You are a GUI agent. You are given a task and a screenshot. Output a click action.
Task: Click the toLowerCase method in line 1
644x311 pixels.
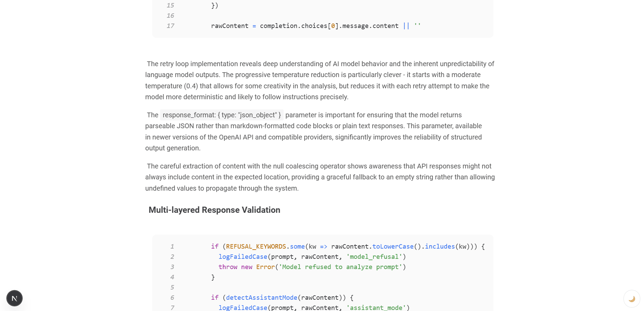click(x=393, y=247)
